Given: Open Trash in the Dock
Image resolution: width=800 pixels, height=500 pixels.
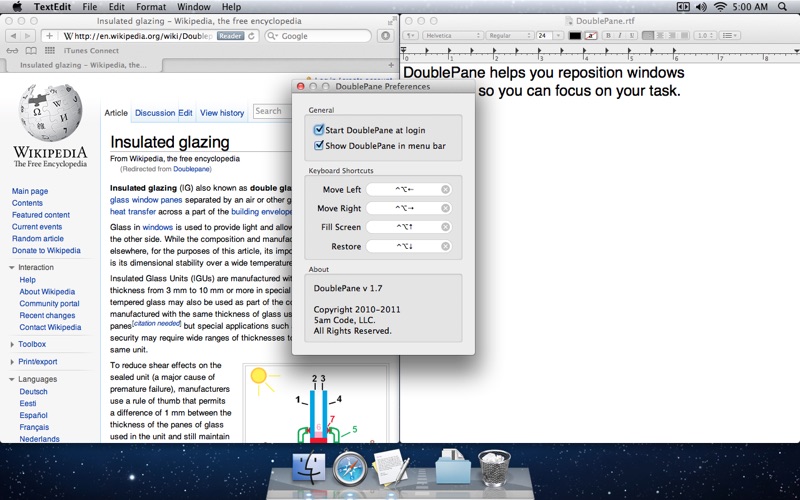Looking at the screenshot, I should coord(494,468).
